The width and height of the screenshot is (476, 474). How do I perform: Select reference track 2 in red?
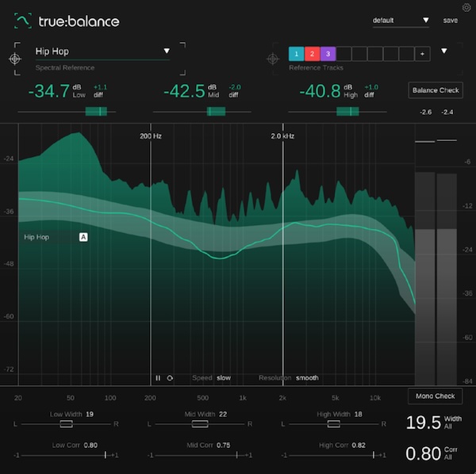(x=312, y=54)
